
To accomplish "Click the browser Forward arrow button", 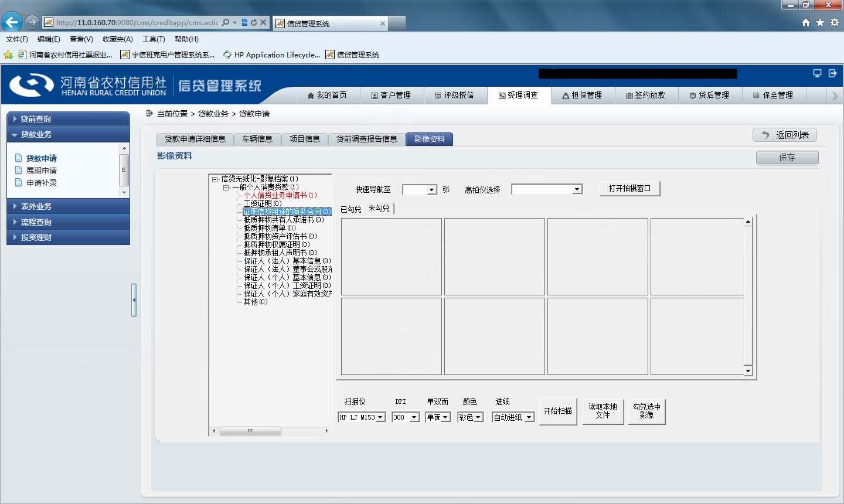I will [x=32, y=22].
